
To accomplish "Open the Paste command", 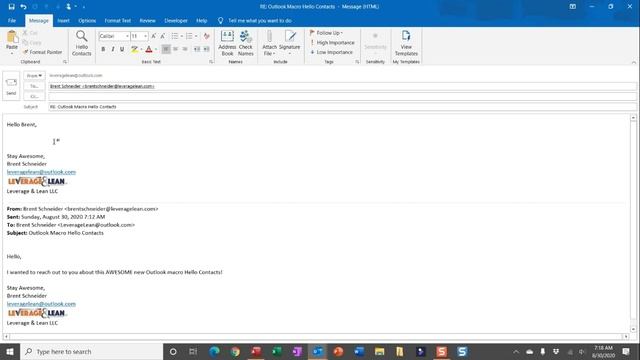I will [x=12, y=42].
